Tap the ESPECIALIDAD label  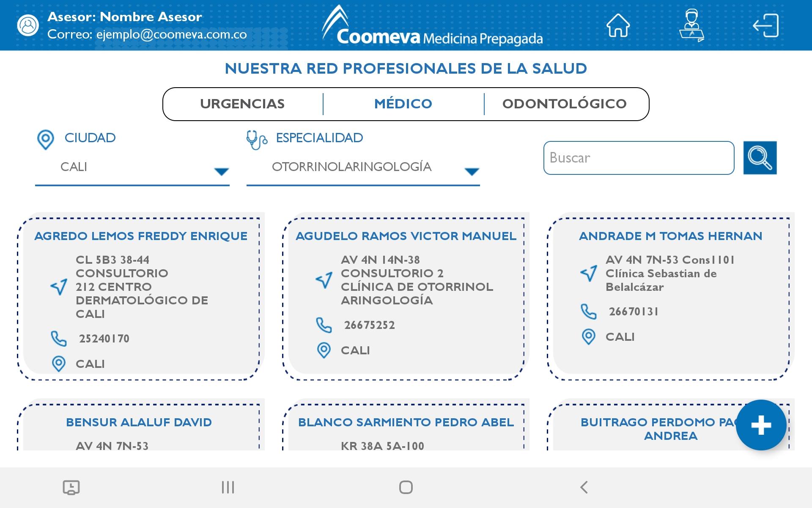coord(319,138)
